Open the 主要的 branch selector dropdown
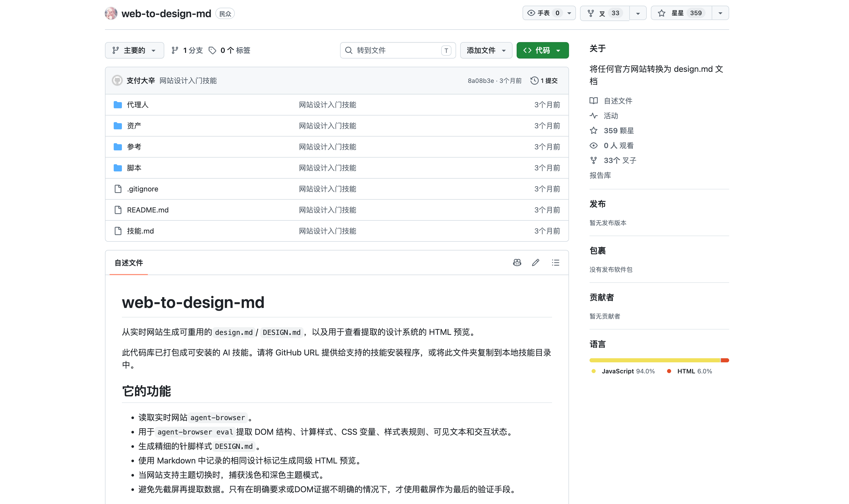 [x=134, y=50]
